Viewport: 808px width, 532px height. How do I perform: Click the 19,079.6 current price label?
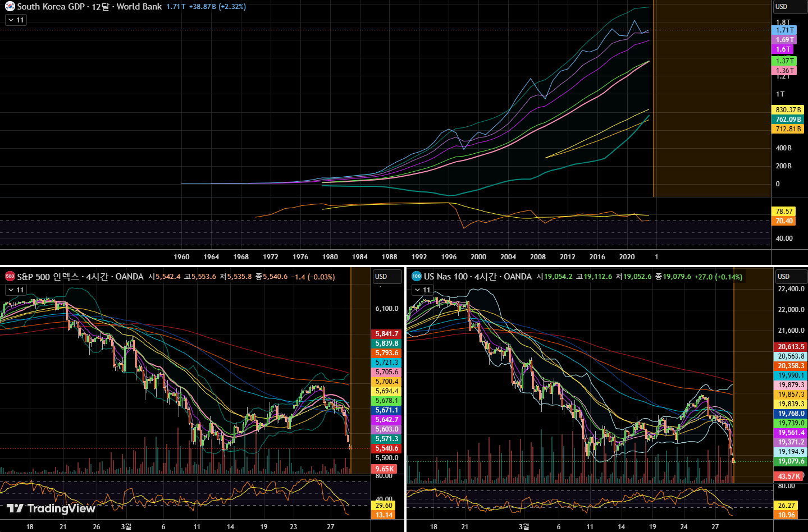coord(791,461)
